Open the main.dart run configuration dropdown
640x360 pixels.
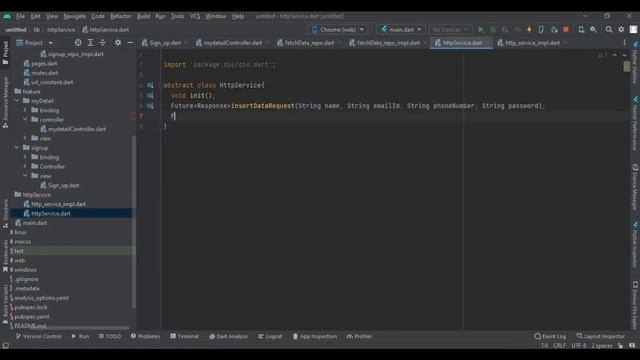(x=401, y=29)
